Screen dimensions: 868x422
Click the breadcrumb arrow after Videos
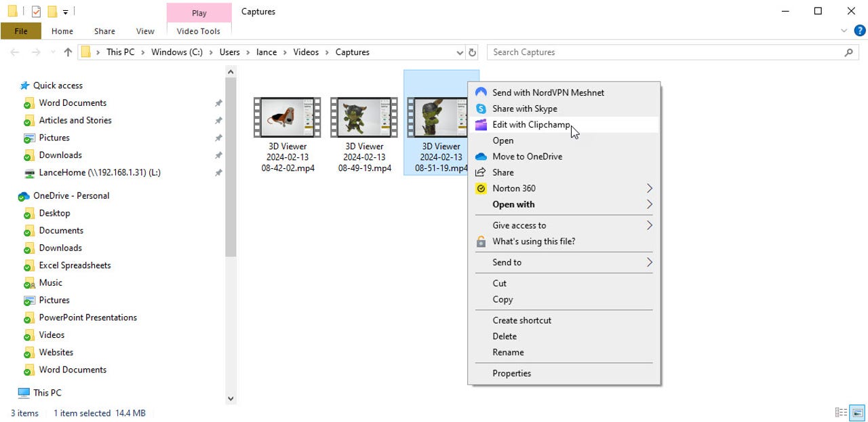point(328,52)
